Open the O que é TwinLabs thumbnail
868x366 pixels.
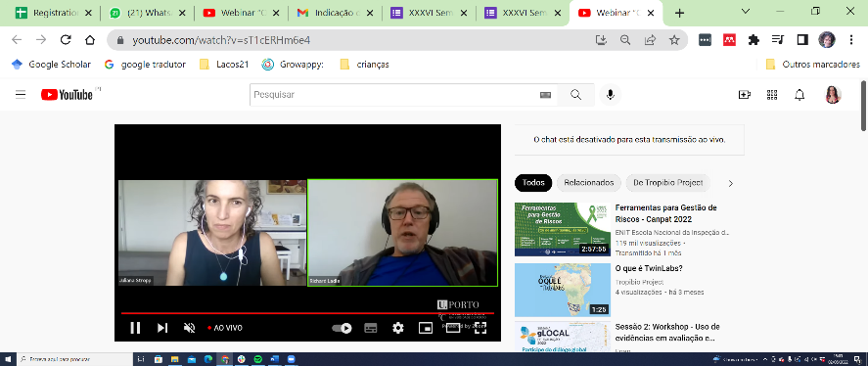pos(563,289)
